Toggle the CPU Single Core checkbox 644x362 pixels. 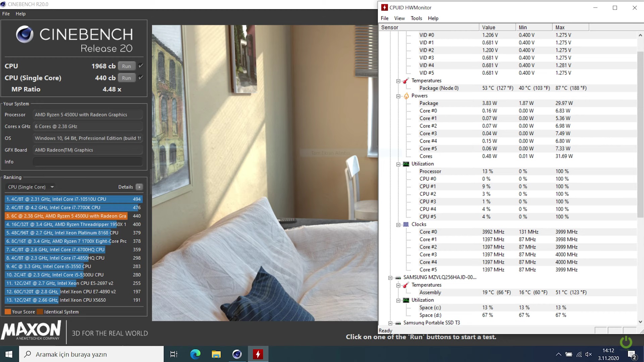[x=141, y=77]
